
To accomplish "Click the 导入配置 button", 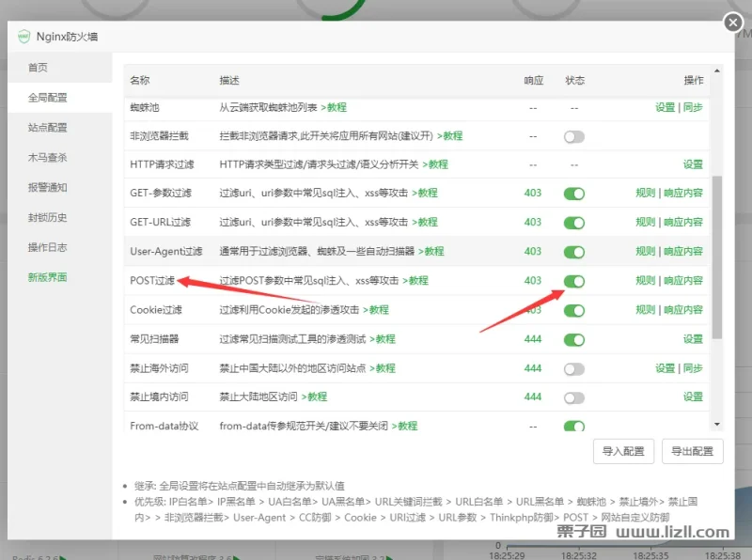I will [623, 451].
